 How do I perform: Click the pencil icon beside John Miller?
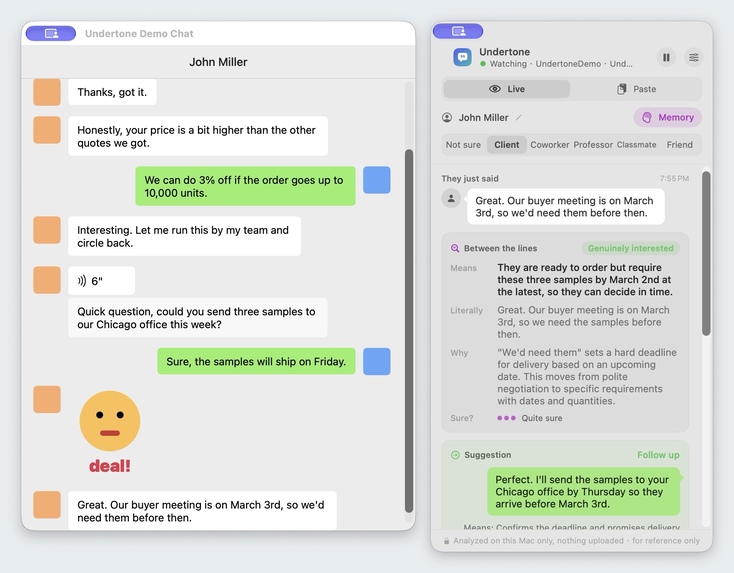pos(519,118)
